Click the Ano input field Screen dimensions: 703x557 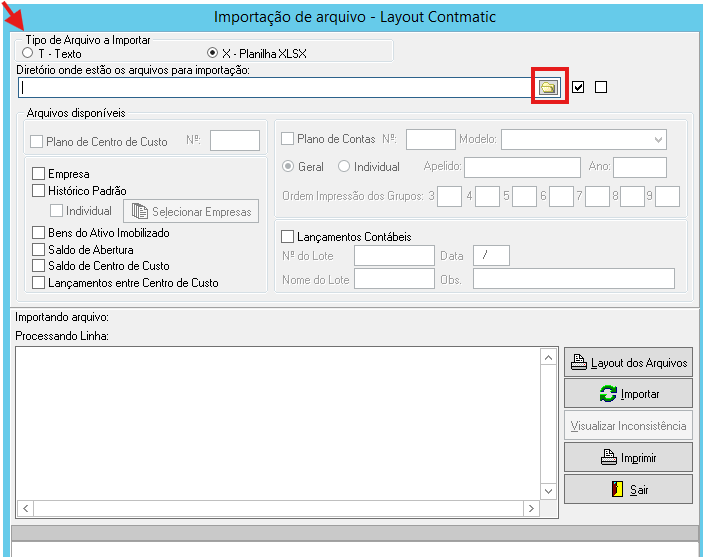coord(640,167)
